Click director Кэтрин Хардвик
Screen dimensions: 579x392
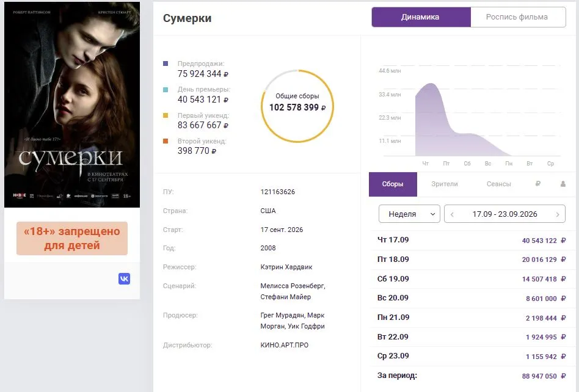[x=286, y=267]
